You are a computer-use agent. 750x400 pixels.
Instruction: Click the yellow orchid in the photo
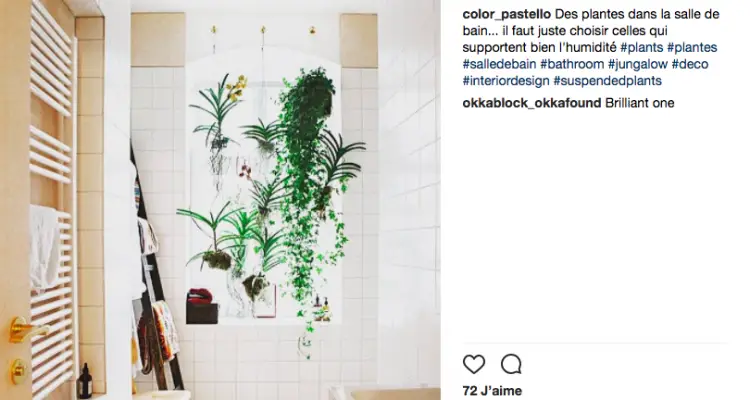click(236, 89)
